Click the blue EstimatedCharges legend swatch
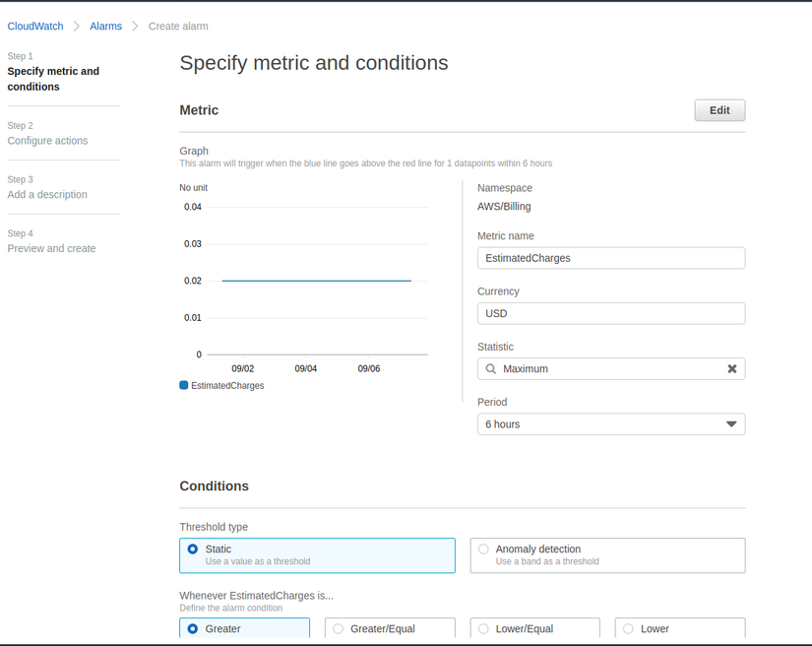The image size is (812, 646). (x=184, y=385)
